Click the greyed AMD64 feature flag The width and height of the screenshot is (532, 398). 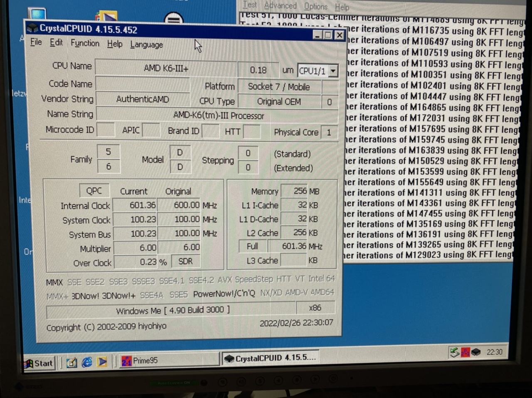pyautogui.click(x=323, y=292)
